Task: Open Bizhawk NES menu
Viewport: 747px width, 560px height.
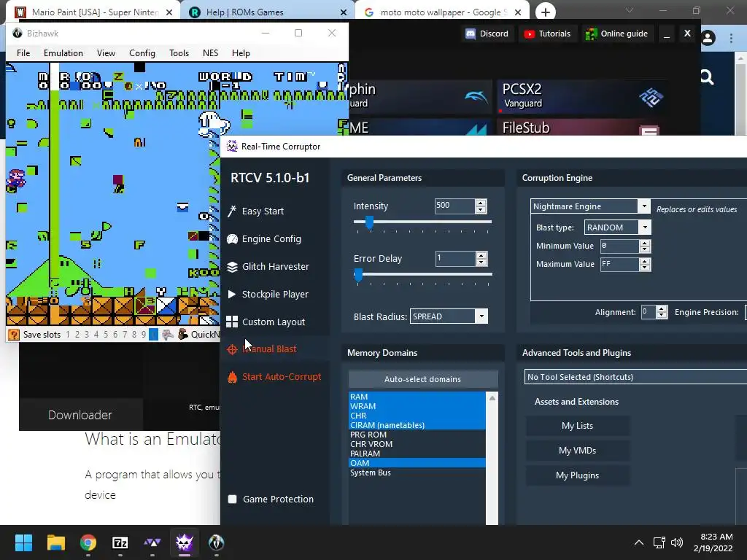Action: (211, 52)
